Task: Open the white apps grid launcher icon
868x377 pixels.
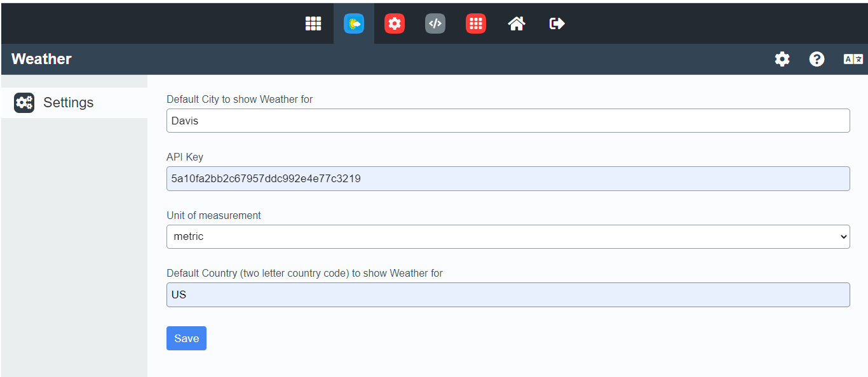Action: (x=313, y=23)
